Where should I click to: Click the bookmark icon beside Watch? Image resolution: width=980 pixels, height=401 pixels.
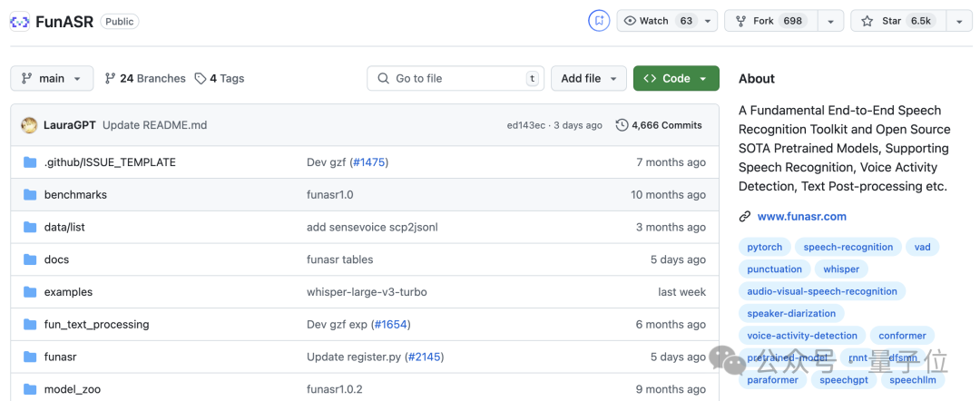click(x=599, y=21)
